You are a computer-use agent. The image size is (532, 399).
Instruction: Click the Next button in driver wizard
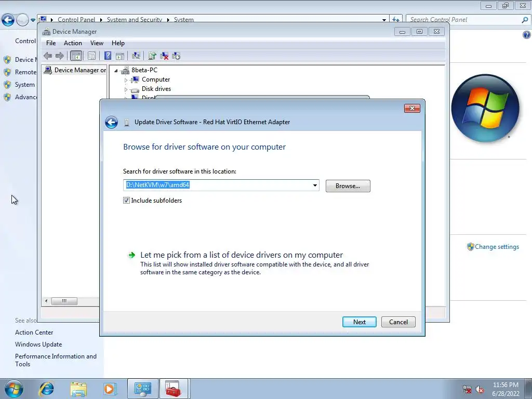coord(360,322)
